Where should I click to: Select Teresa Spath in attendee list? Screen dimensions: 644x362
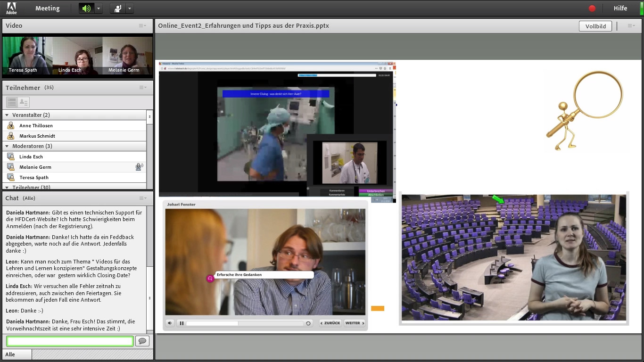click(x=74, y=177)
